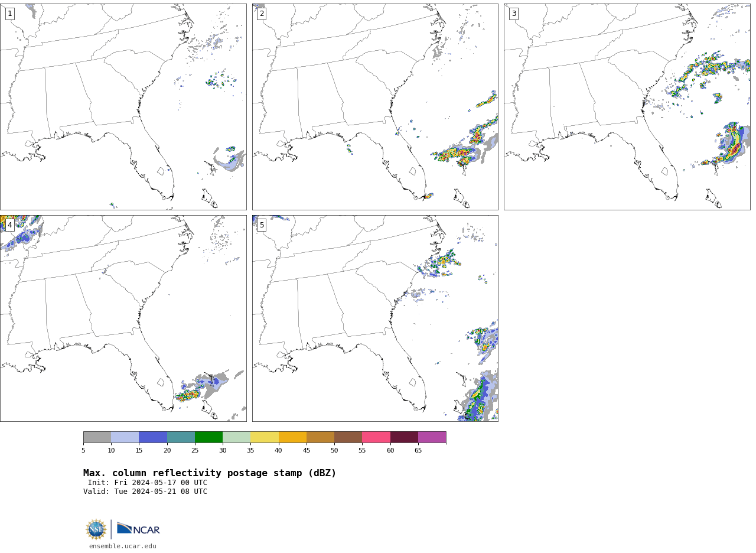Image resolution: width=756 pixels, height=553 pixels.
Task: Open the ensemble.ucar.edu link
Action: point(123,546)
